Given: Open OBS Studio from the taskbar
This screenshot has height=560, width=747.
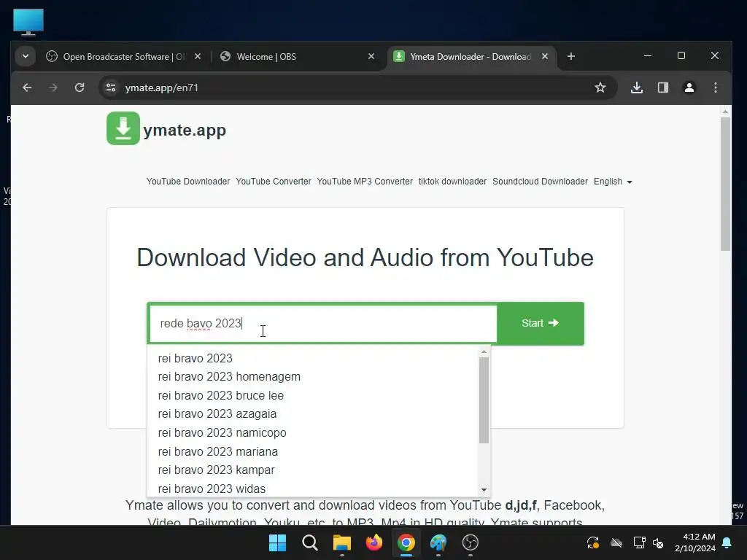Looking at the screenshot, I should pyautogui.click(x=471, y=542).
